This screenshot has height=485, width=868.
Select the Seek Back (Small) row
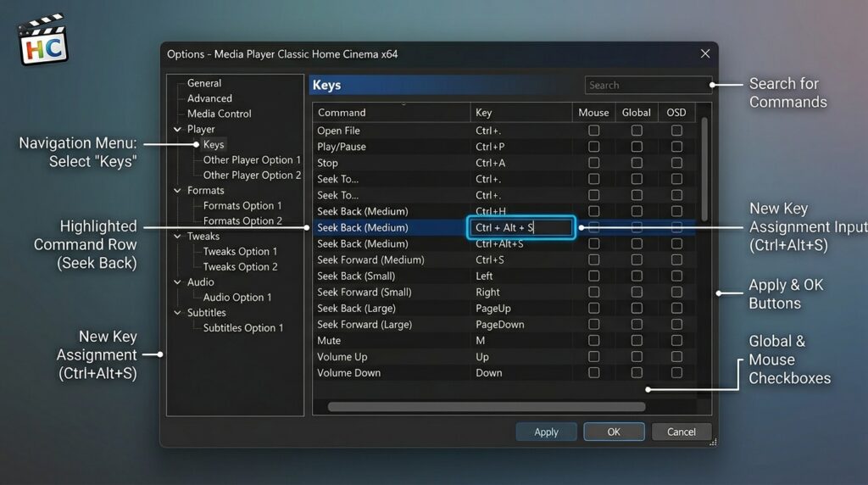pos(504,276)
